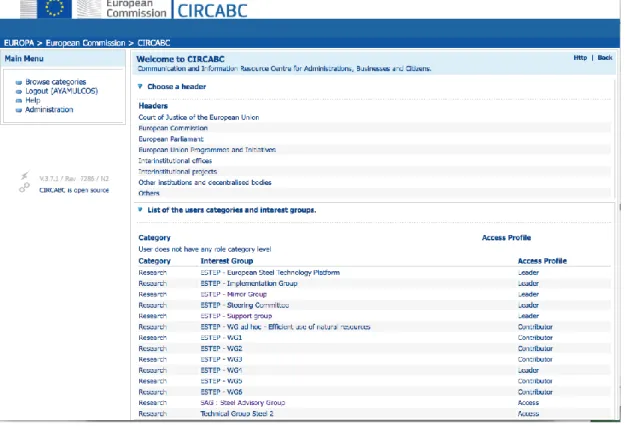Open ESTEP - Steering Committee group
This screenshot has width=625, height=426.
pyautogui.click(x=245, y=305)
